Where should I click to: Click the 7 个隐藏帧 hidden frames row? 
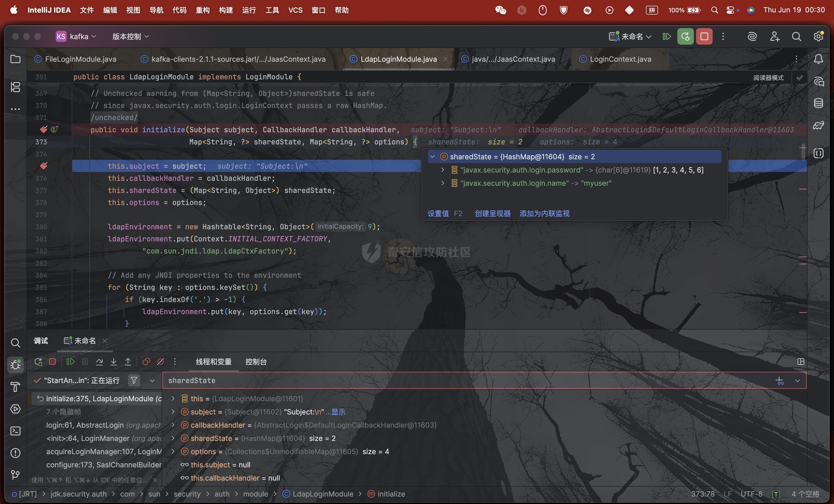click(x=64, y=412)
